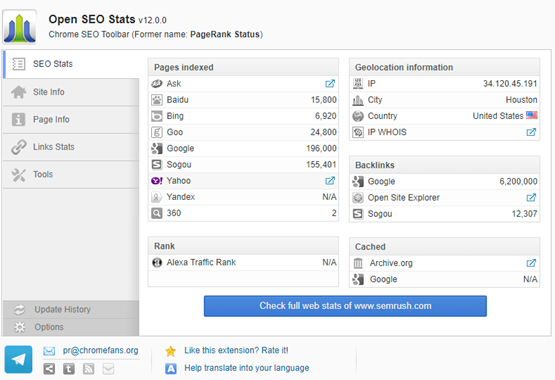Click the share icon below the email
555x380 pixels.
(49, 369)
